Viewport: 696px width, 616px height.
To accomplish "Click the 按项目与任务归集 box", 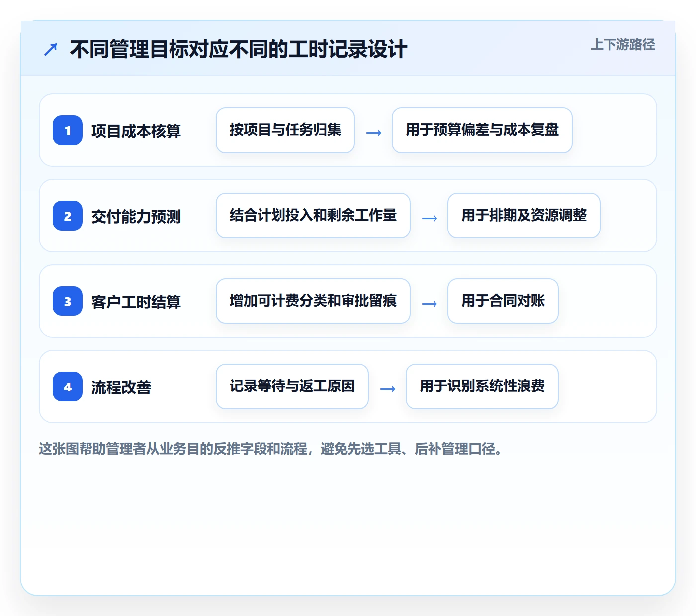I will (x=285, y=130).
